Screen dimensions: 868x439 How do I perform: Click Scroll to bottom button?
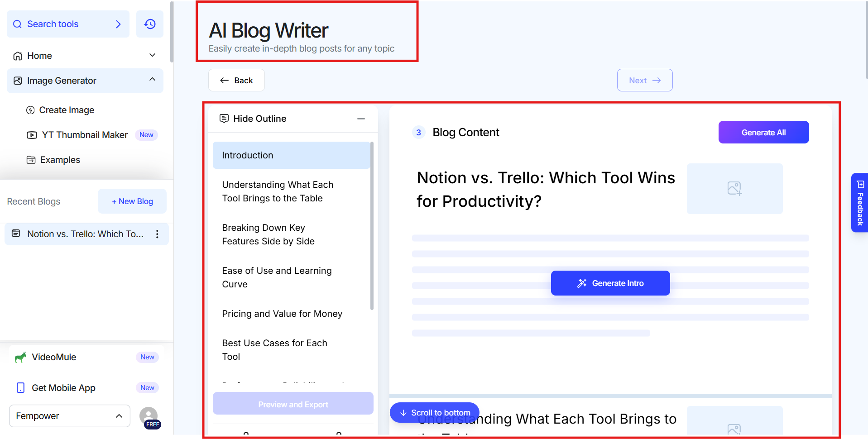coord(435,413)
